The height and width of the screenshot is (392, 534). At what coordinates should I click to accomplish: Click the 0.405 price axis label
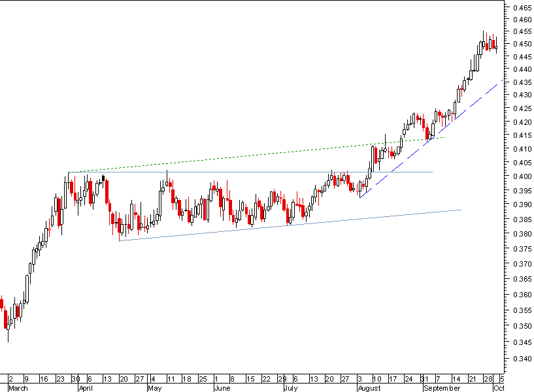pos(522,163)
